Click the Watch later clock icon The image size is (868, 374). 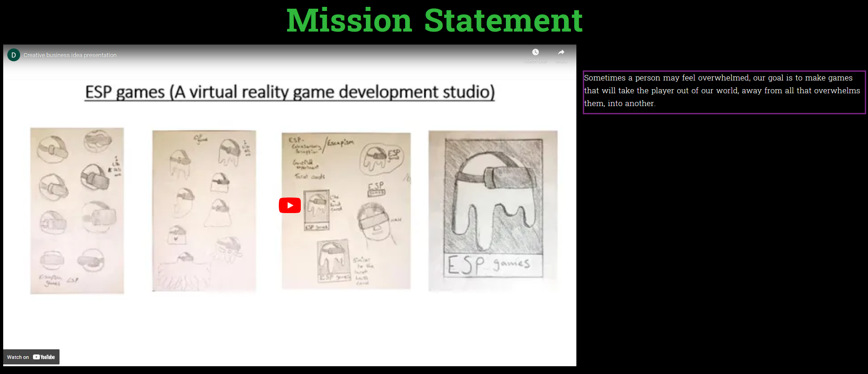coord(535,52)
